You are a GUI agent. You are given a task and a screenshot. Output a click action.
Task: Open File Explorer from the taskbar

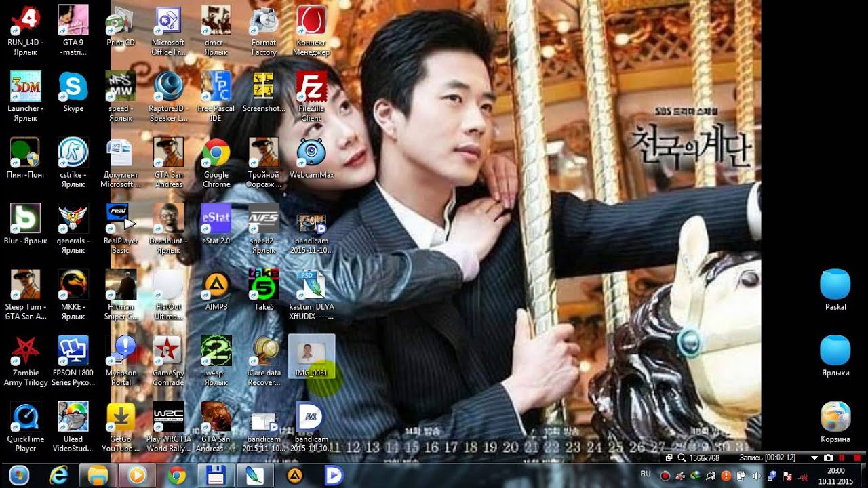98,475
